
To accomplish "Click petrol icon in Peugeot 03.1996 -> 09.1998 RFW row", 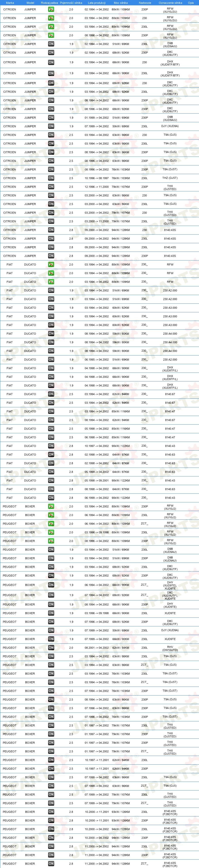I will [x=51, y=532].
